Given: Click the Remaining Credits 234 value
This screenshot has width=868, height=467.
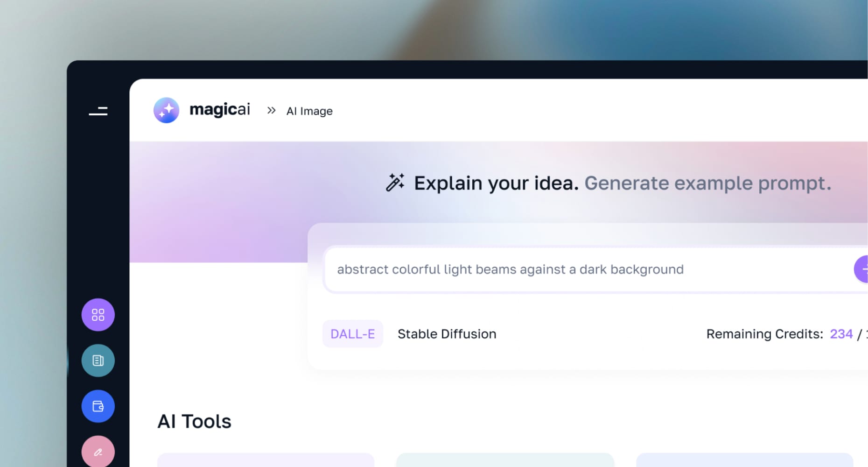Looking at the screenshot, I should [841, 334].
